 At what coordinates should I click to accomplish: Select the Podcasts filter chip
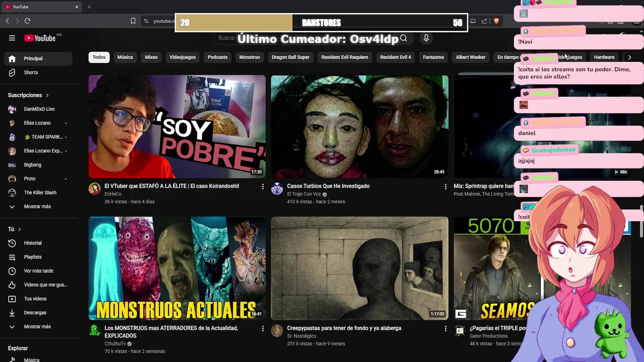pos(217,57)
